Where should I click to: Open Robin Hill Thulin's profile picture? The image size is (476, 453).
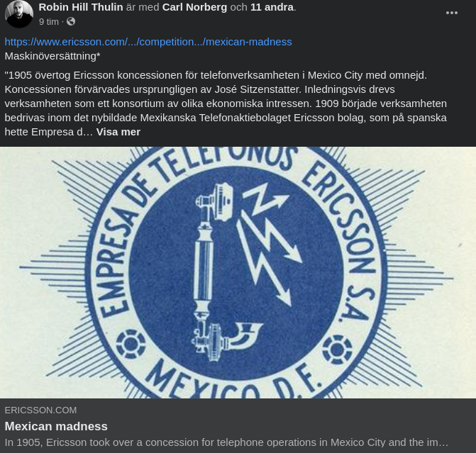coord(19,14)
